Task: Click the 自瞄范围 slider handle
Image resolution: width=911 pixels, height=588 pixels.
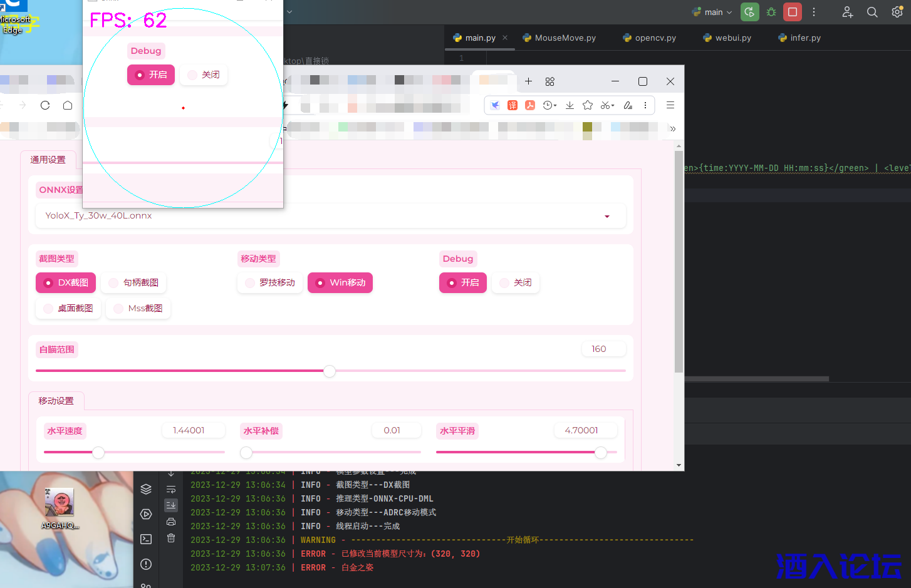Action: coord(330,371)
